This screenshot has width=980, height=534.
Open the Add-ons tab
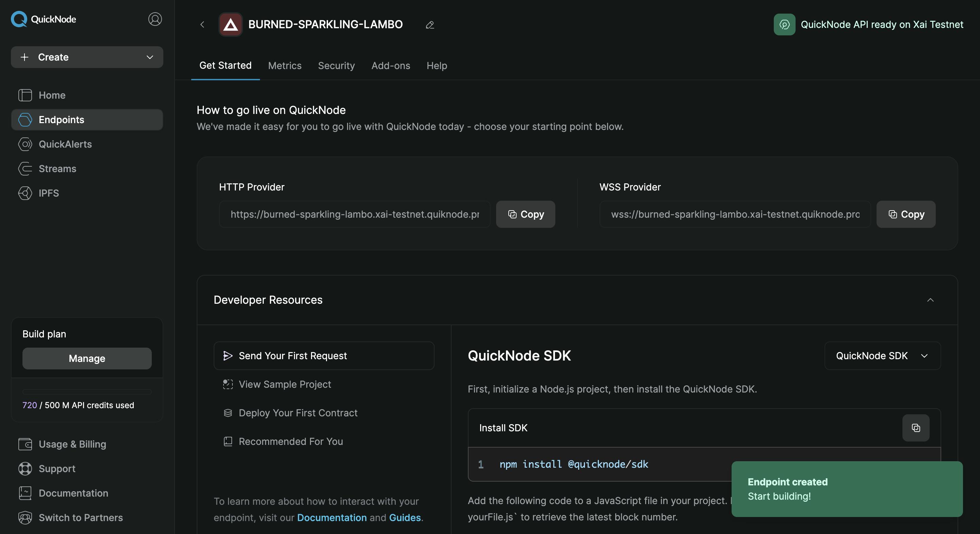click(x=391, y=65)
